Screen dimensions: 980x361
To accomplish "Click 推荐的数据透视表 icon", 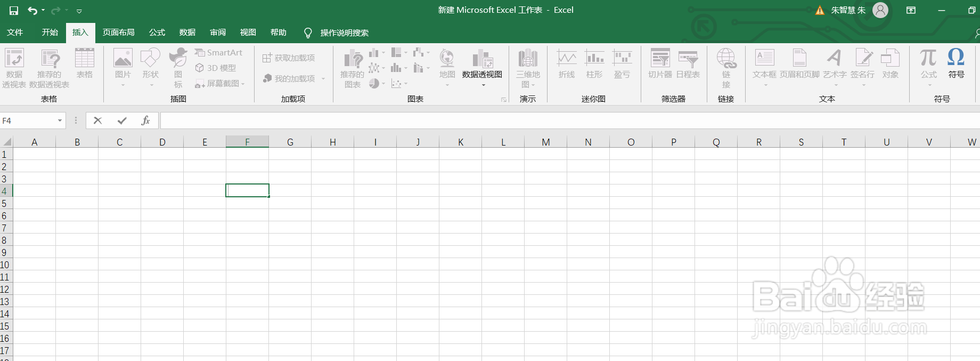I will 50,68.
